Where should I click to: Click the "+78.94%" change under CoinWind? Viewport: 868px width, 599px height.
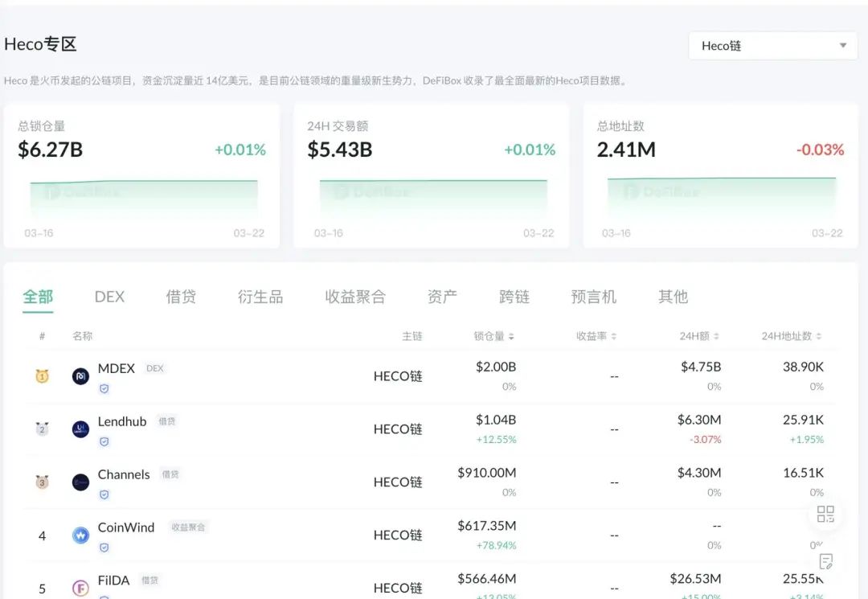point(497,545)
